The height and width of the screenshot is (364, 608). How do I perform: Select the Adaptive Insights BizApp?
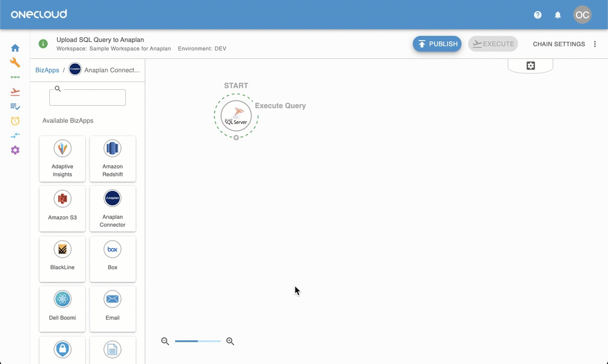[63, 159]
